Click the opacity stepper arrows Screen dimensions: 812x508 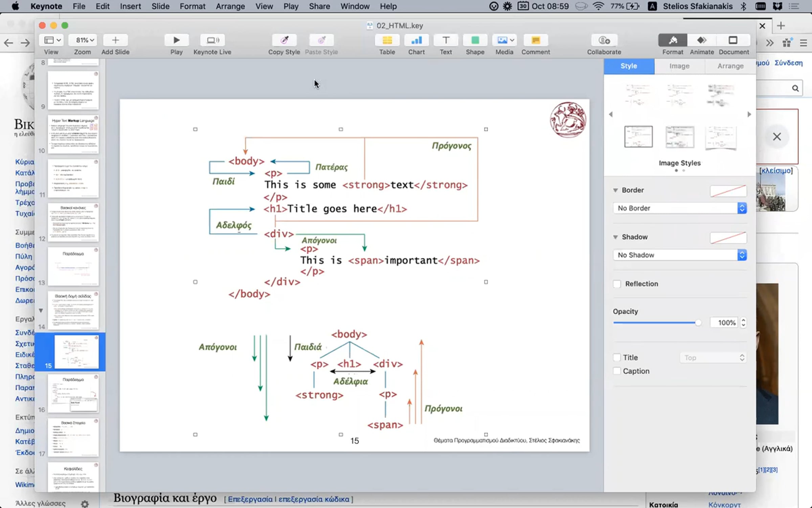coord(743,323)
